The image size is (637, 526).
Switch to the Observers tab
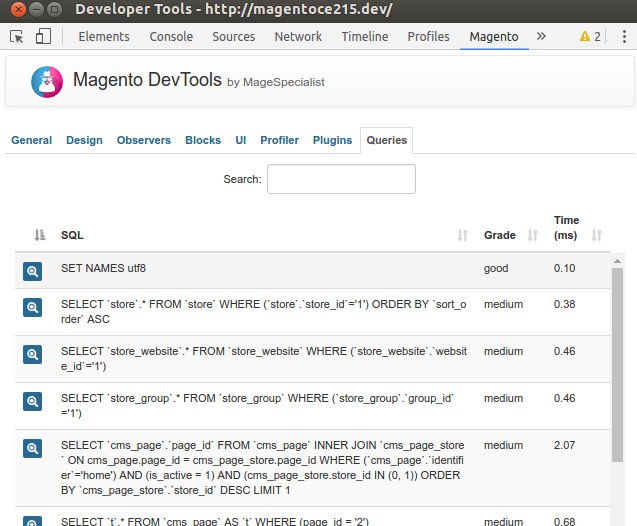click(x=144, y=141)
